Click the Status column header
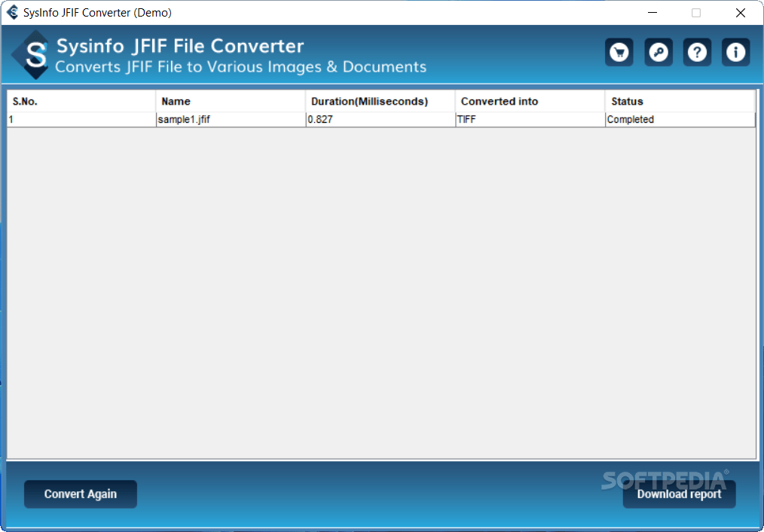Image resolution: width=764 pixels, height=532 pixels. pos(680,101)
